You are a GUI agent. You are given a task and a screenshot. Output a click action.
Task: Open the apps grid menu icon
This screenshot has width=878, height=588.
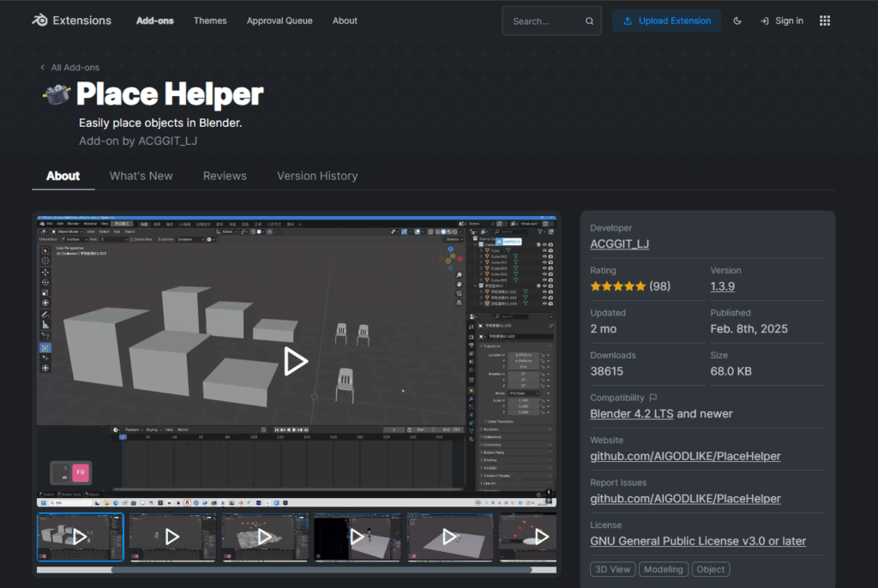click(825, 21)
